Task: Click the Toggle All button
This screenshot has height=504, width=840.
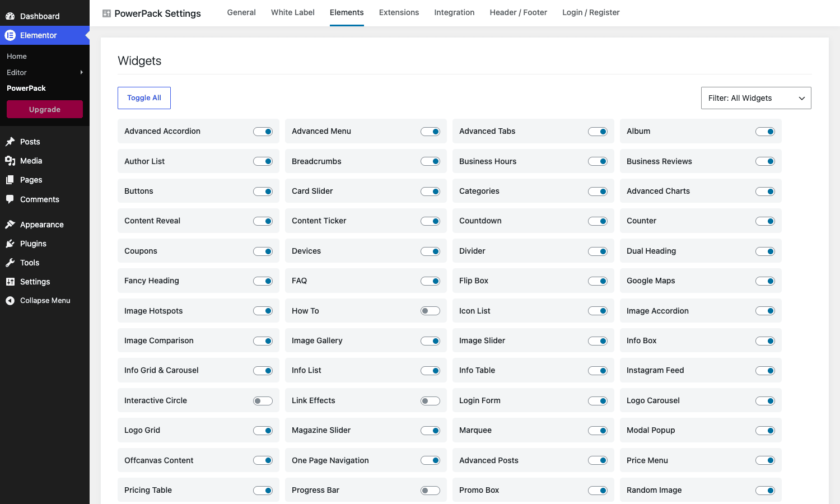Action: pyautogui.click(x=144, y=98)
